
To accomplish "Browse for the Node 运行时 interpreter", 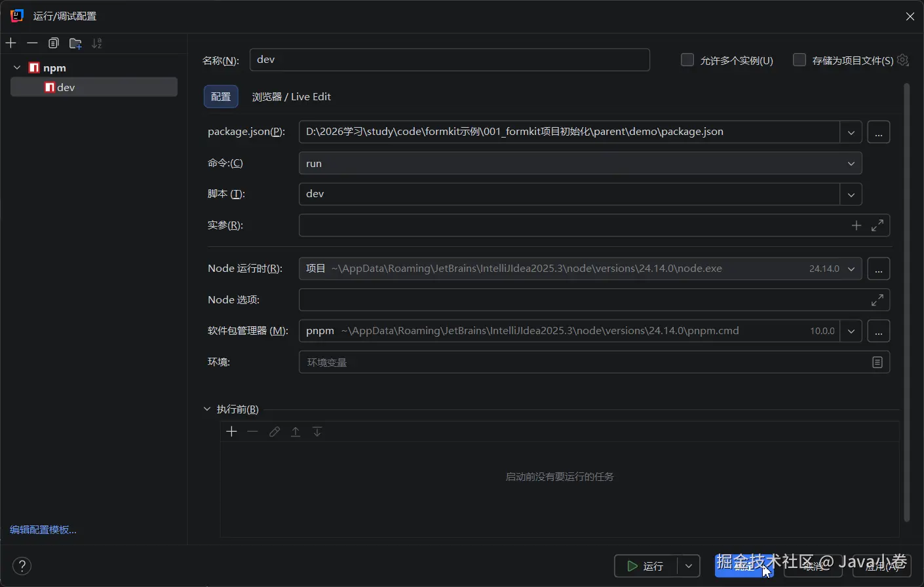I will [x=879, y=269].
